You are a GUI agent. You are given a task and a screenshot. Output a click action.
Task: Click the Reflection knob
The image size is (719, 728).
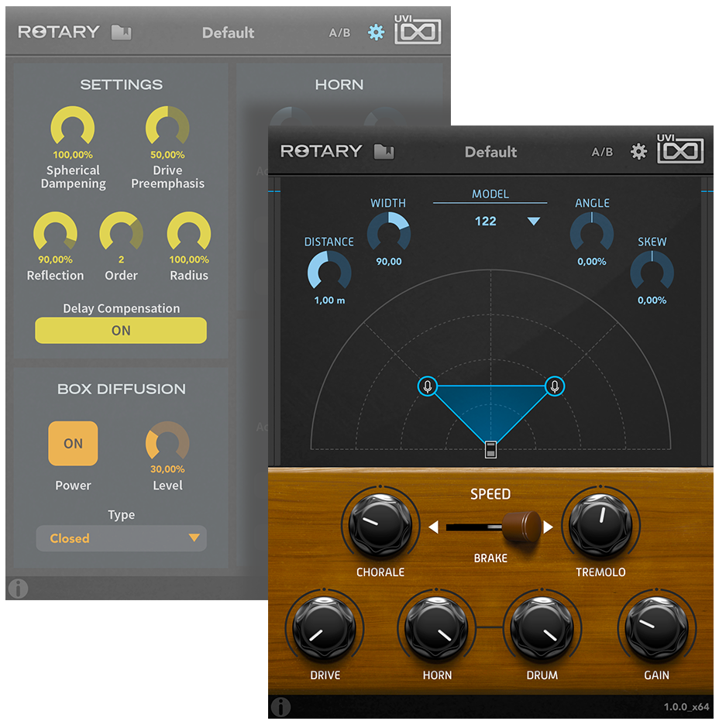coord(55,232)
